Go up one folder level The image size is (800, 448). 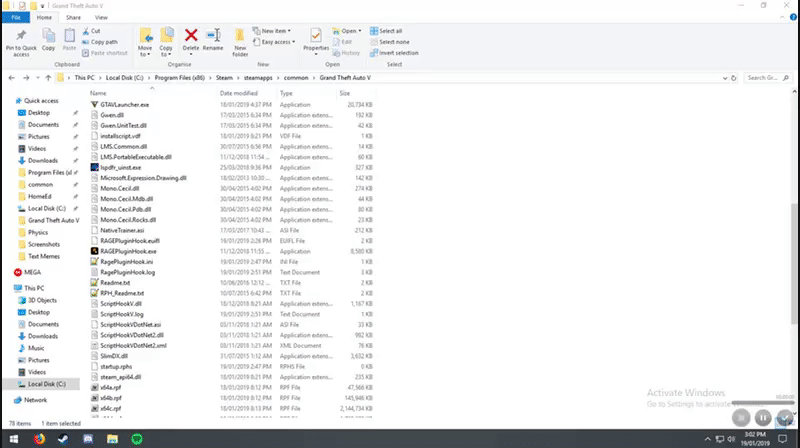[48, 78]
